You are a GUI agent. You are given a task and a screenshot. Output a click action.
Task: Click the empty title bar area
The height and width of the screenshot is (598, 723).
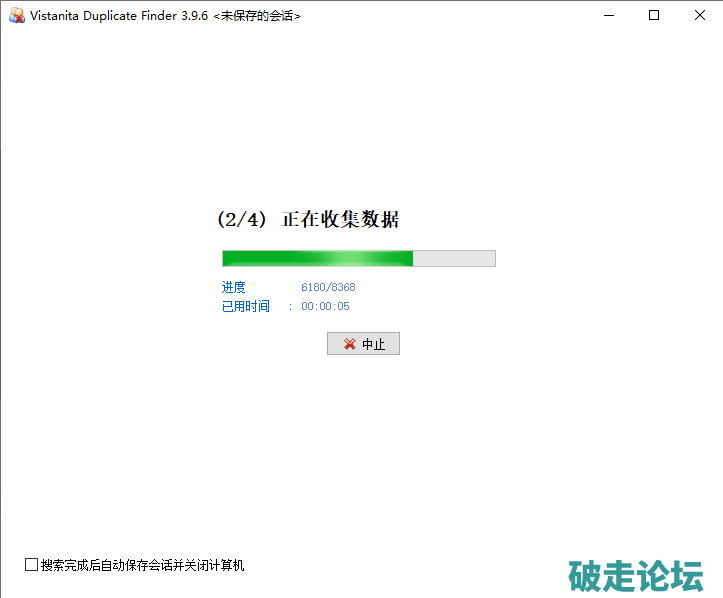(450, 15)
